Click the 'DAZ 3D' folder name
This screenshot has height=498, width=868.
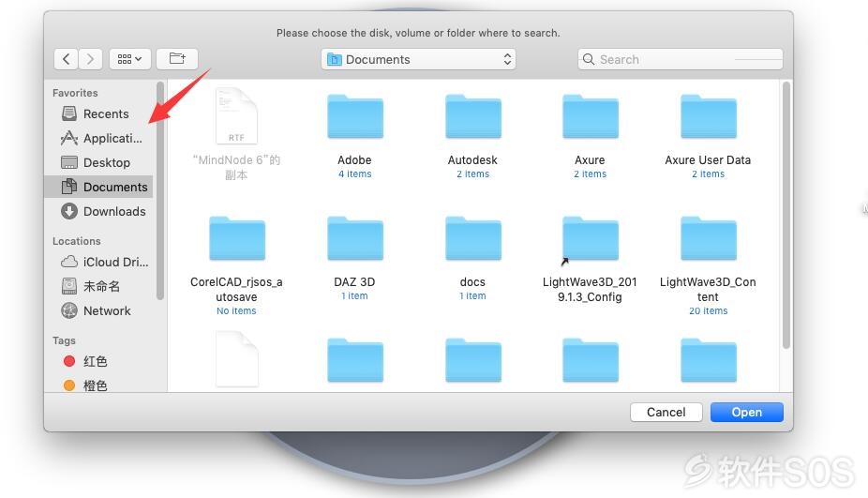click(354, 282)
